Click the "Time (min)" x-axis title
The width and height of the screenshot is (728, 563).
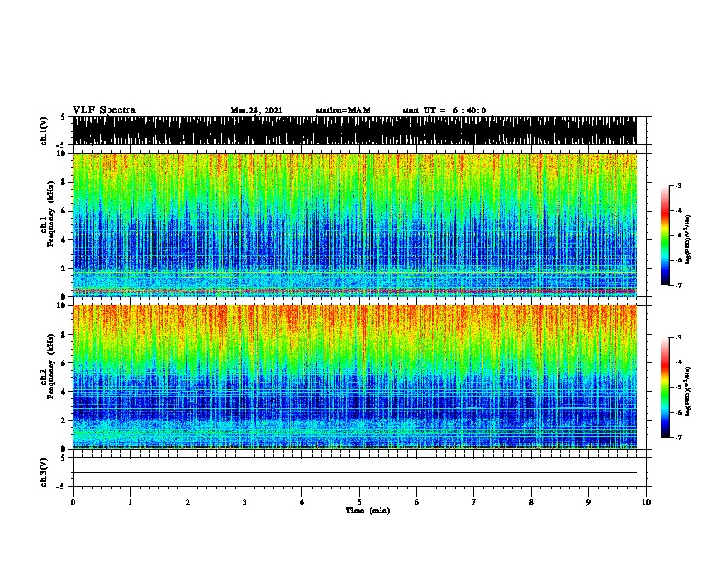coord(368,511)
